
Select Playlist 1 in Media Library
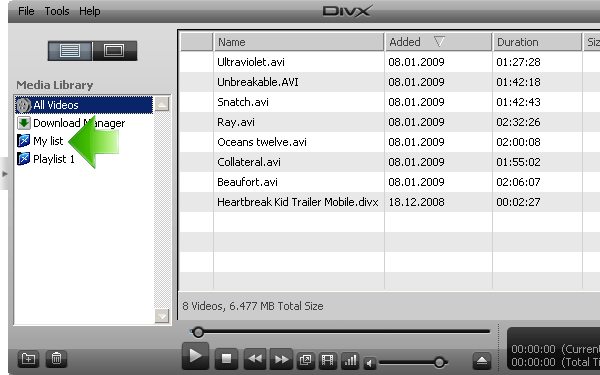54,159
